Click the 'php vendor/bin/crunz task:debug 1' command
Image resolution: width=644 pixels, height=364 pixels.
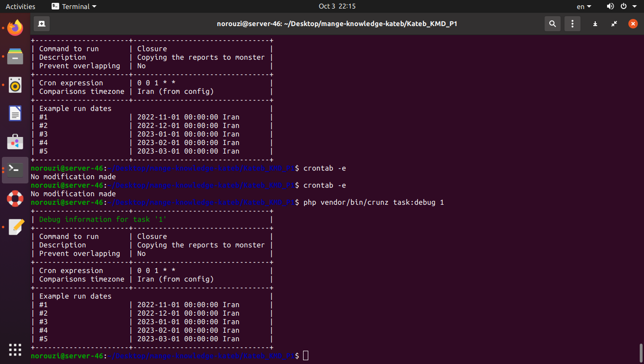tap(374, 202)
